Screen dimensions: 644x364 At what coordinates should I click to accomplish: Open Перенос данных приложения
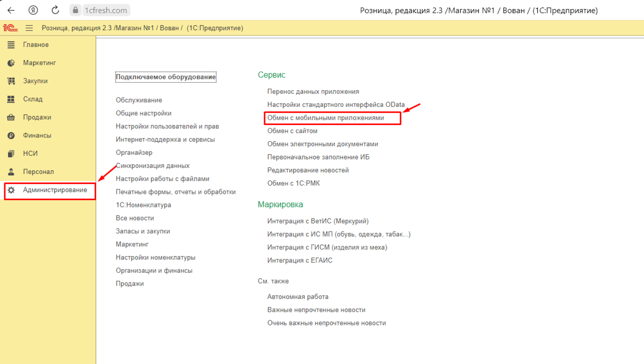313,92
